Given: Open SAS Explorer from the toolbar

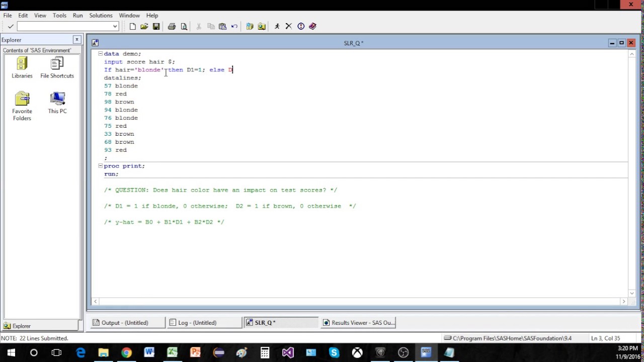Looking at the screenshot, I should tap(262, 26).
